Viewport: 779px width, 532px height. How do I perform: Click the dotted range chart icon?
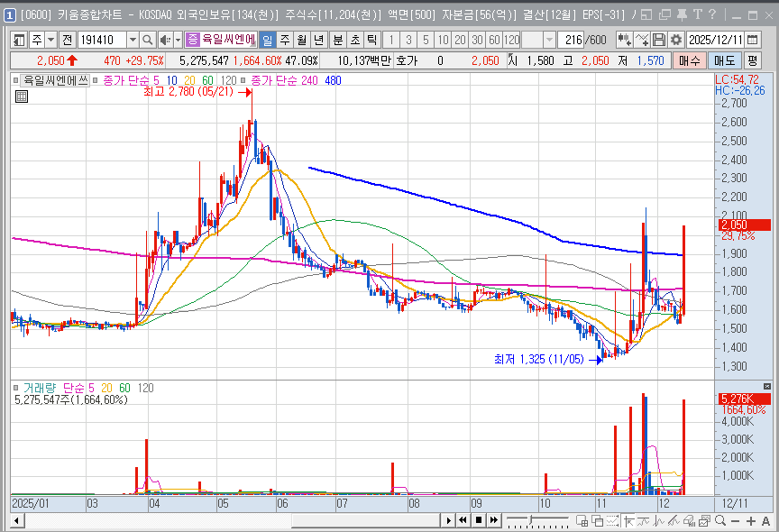(612, 520)
